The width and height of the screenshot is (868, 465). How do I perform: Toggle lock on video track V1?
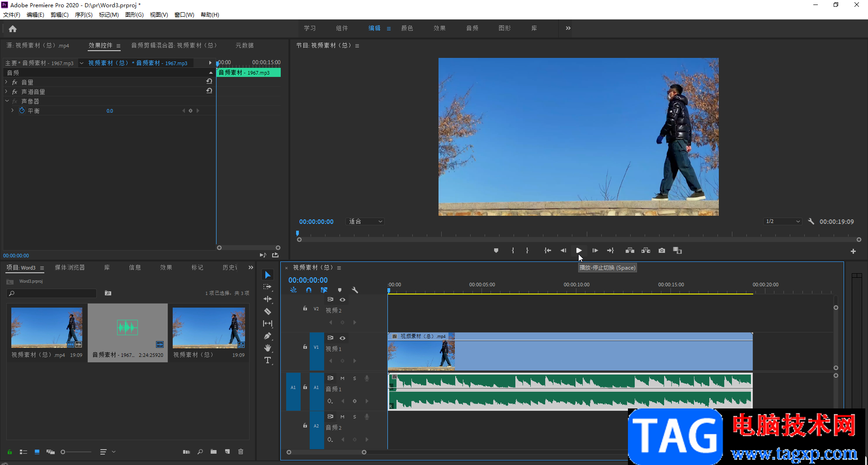305,347
